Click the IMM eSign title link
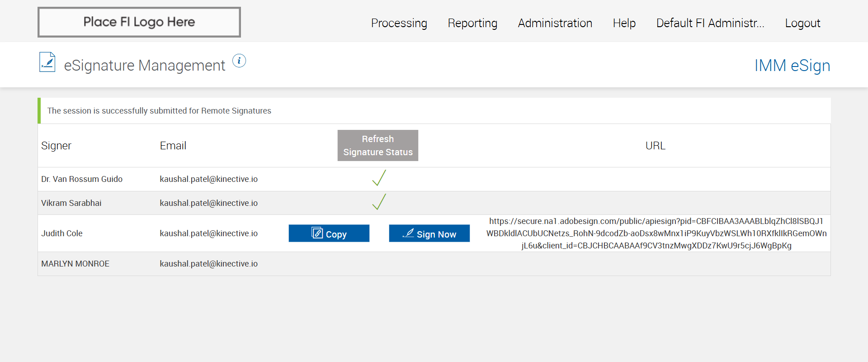Image resolution: width=868 pixels, height=362 pixels. [792, 66]
